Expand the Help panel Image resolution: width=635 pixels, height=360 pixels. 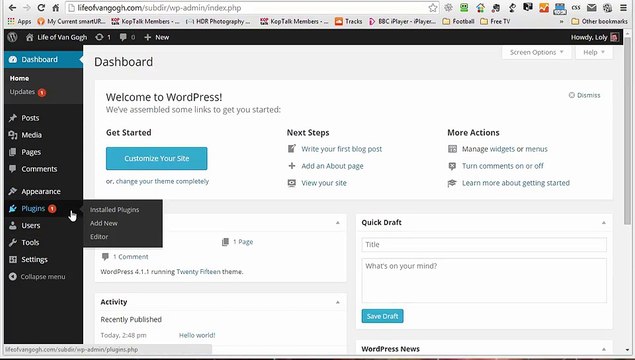[594, 52]
